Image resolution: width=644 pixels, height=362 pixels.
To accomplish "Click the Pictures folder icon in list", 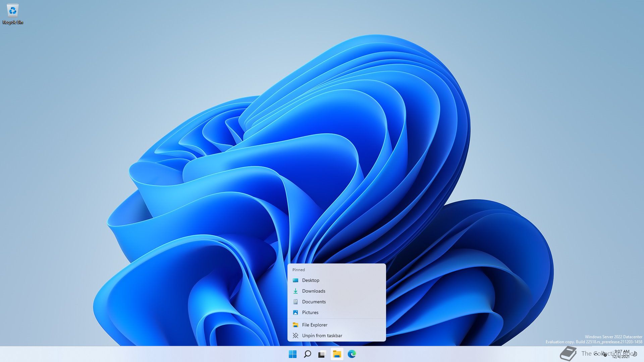I will click(x=296, y=312).
